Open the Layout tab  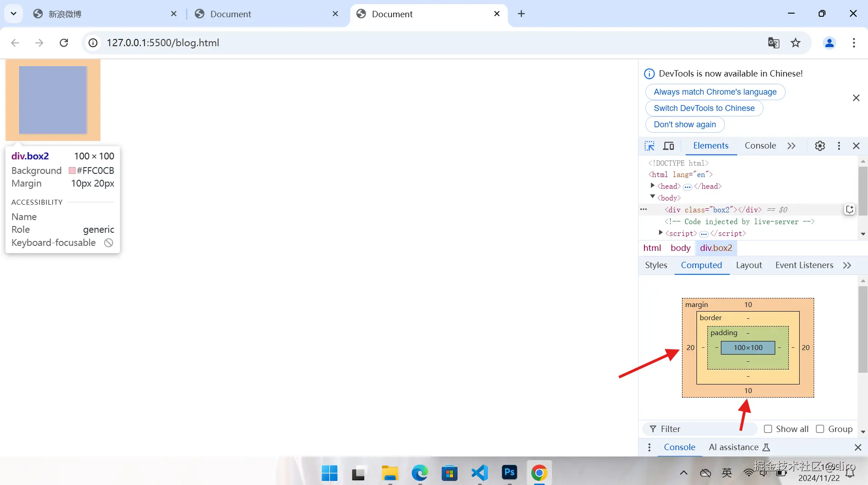pyautogui.click(x=749, y=265)
